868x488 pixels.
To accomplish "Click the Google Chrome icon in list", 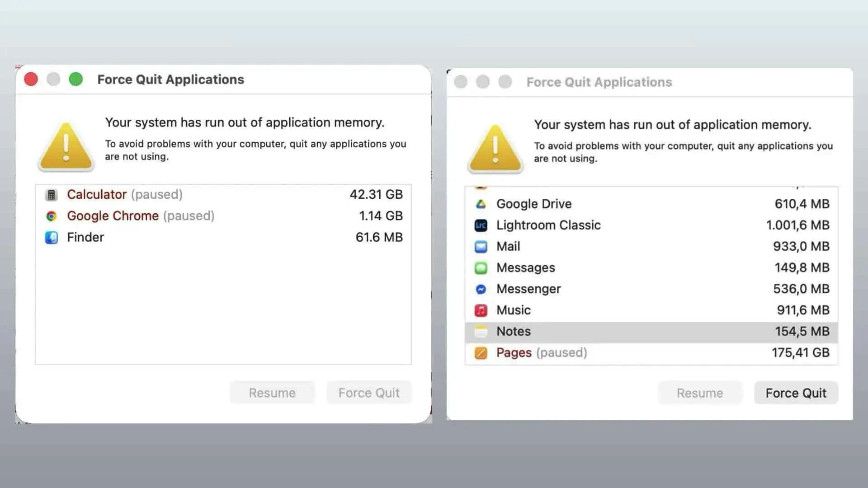I will (x=51, y=216).
